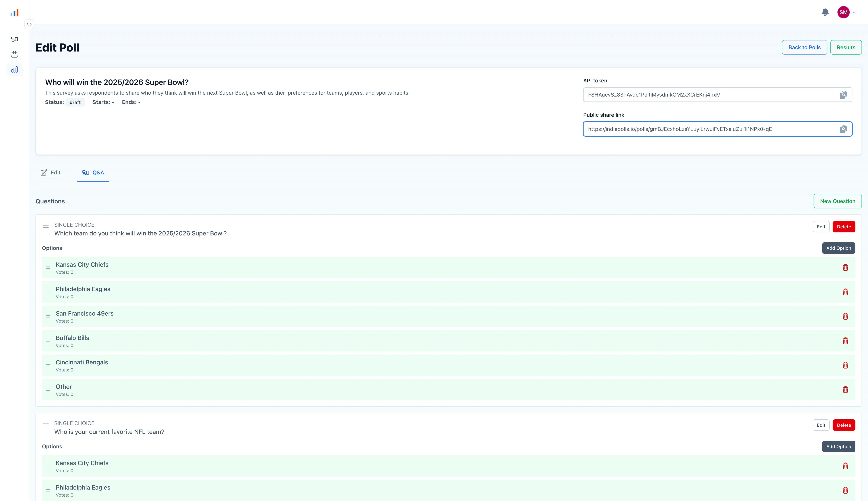Open the Polls section from the sidebar
The image size is (868, 501).
pyautogui.click(x=14, y=69)
